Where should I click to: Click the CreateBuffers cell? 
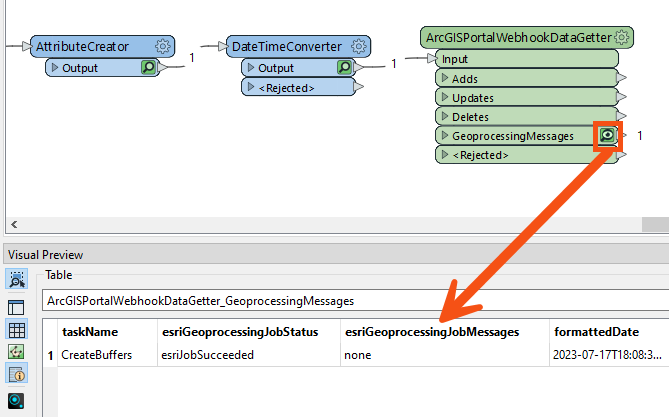click(x=108, y=355)
